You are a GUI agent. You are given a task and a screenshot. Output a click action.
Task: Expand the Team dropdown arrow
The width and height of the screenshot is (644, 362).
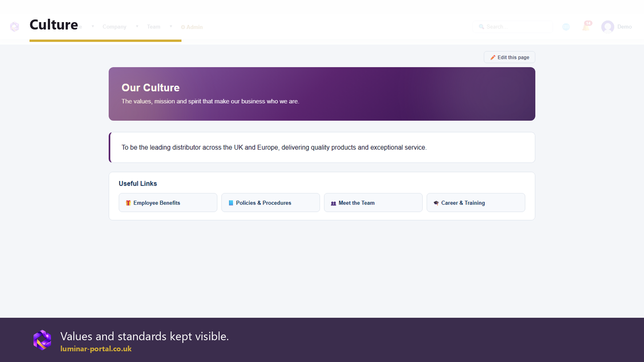pyautogui.click(x=171, y=26)
